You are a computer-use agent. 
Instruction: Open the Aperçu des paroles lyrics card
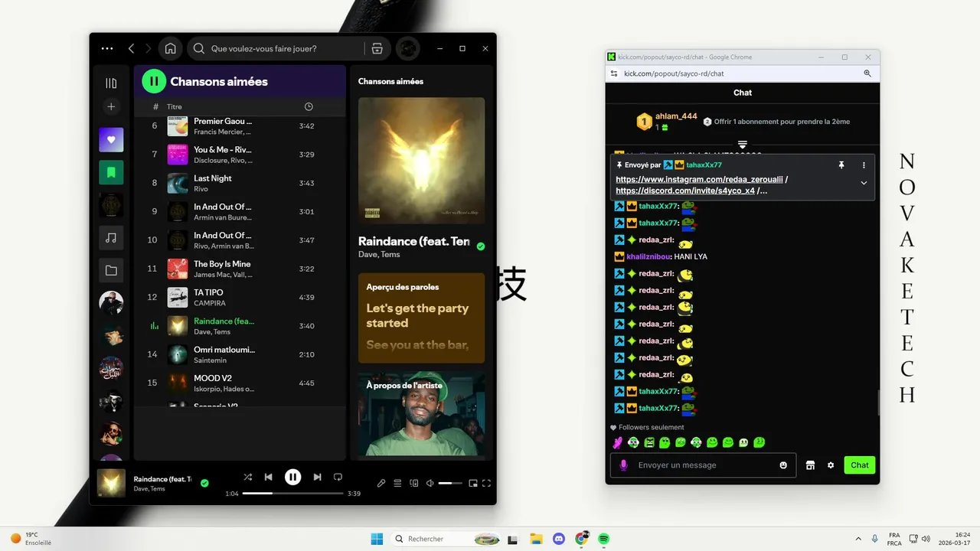pyautogui.click(x=421, y=318)
